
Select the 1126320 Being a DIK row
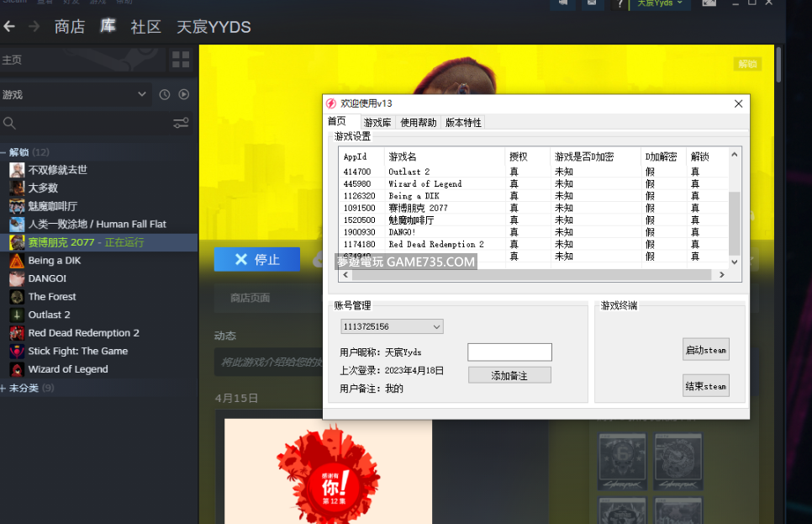(x=534, y=196)
